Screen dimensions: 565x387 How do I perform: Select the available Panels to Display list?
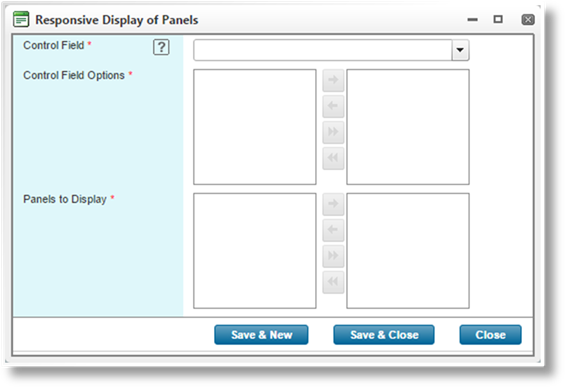click(x=255, y=251)
